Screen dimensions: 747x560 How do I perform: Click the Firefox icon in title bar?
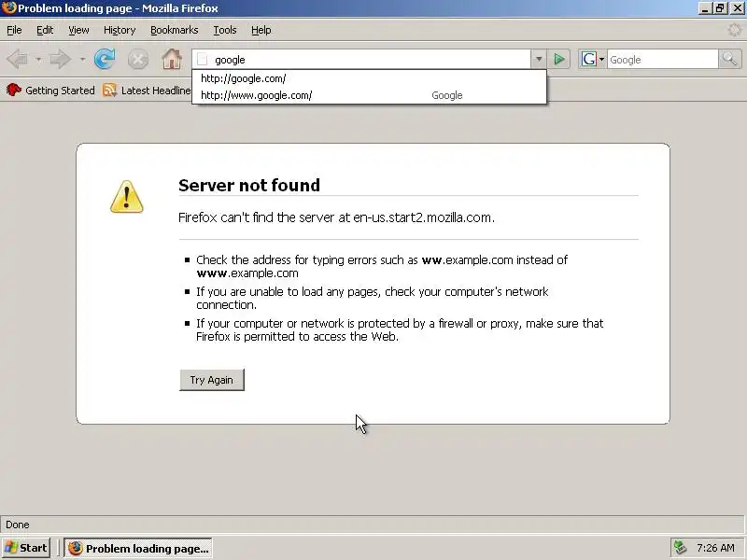pyautogui.click(x=8, y=8)
